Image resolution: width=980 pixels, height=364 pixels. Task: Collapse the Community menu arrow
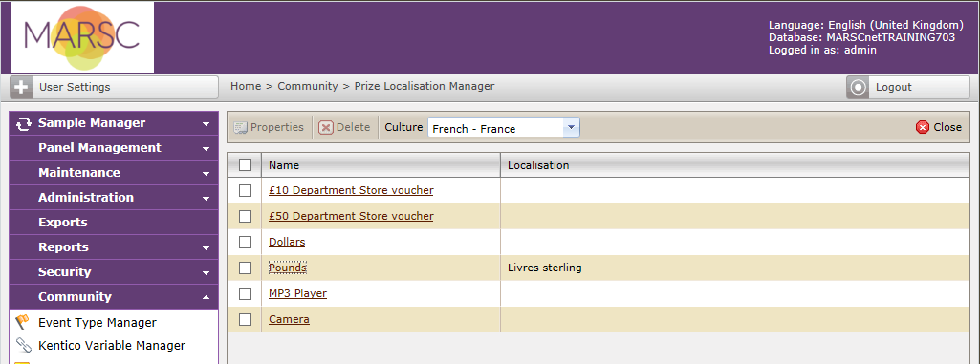(206, 298)
